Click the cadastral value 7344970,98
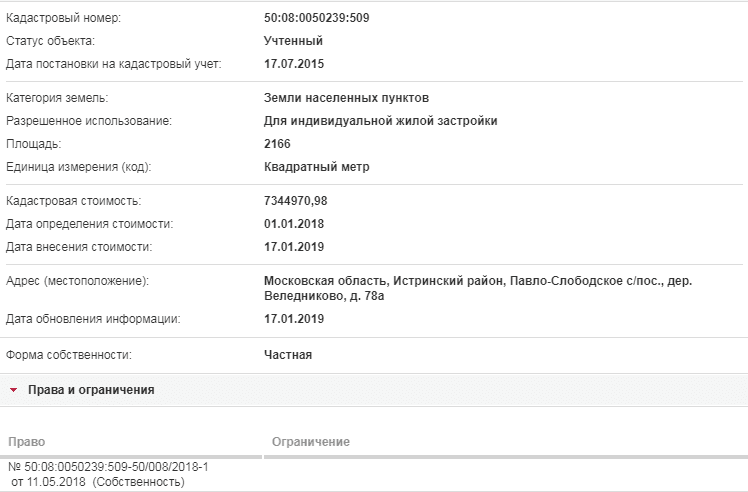The image size is (748, 492). (x=296, y=201)
